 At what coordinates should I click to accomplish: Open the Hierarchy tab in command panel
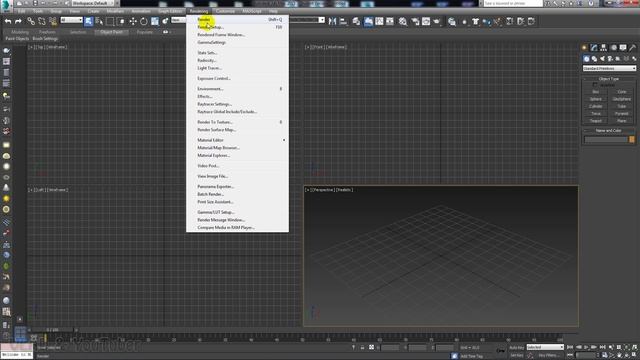point(604,48)
